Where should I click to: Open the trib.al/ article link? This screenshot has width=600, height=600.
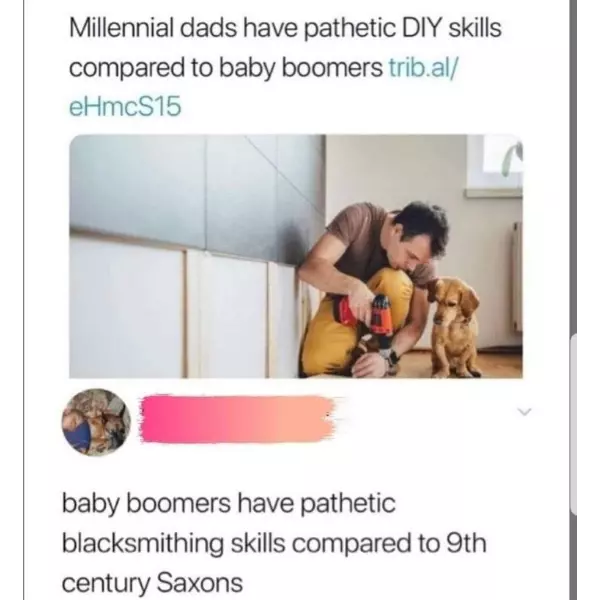coord(423,68)
